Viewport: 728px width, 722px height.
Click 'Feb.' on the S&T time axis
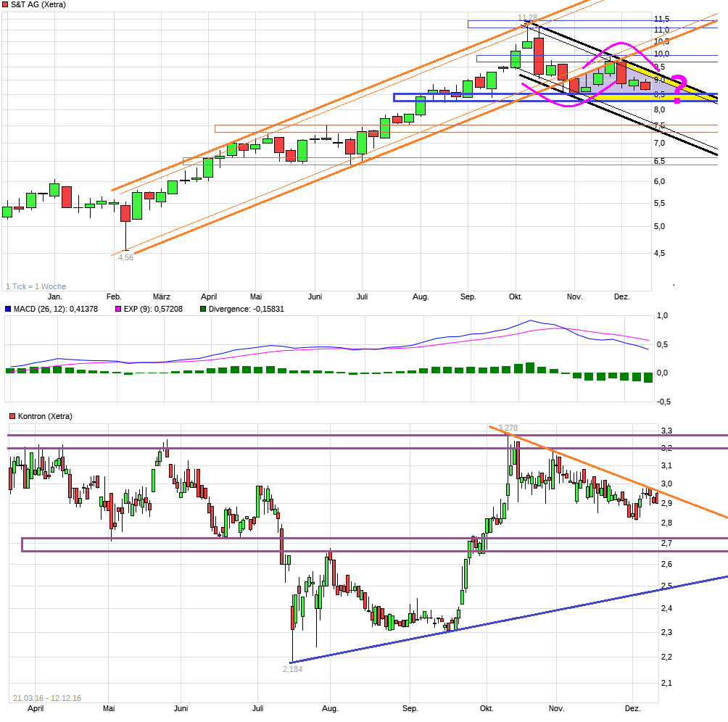click(114, 296)
